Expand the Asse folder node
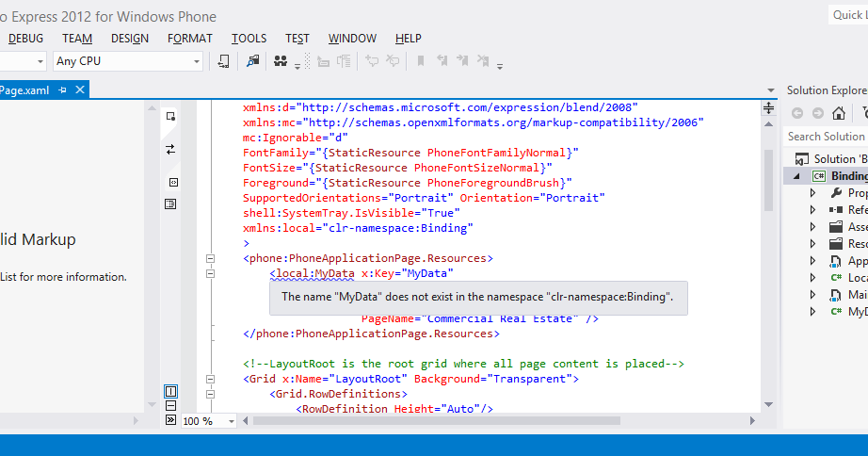Image resolution: width=868 pixels, height=456 pixels. pyautogui.click(x=812, y=227)
